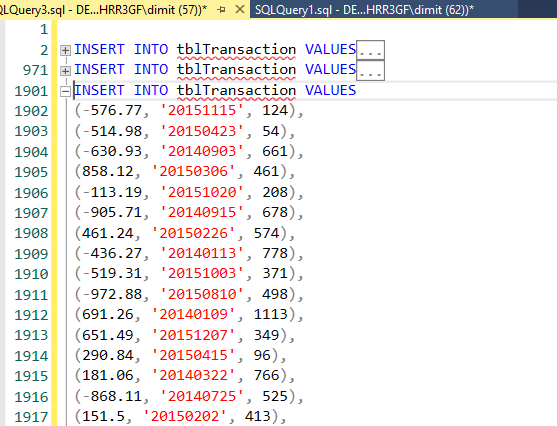Click the VALUES keyword on line 1901

coord(330,91)
